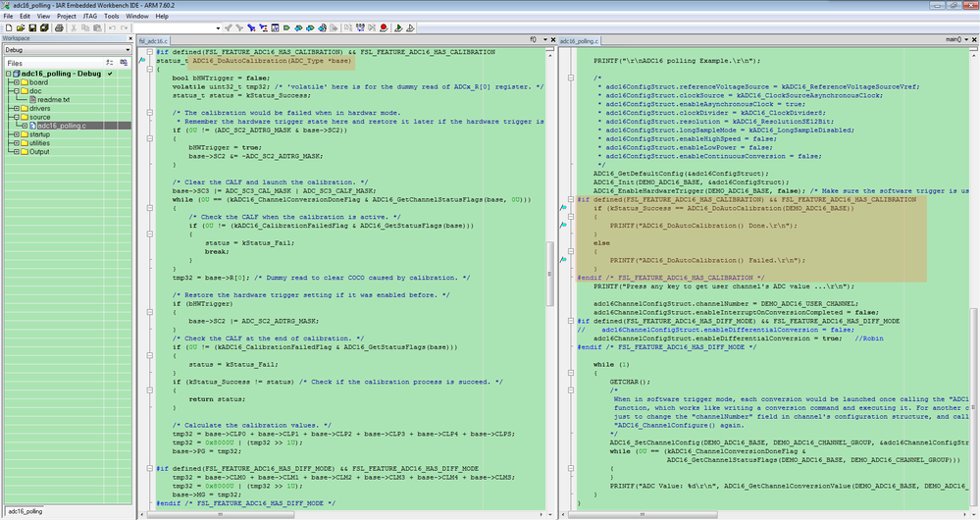Jump to the next bookmark
Screen dimensions: 980x520
click(310, 28)
